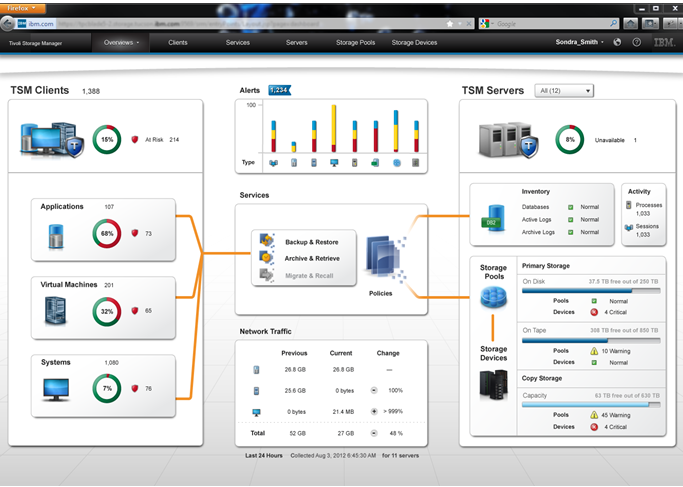Click the Applications 68% gauge

click(107, 233)
